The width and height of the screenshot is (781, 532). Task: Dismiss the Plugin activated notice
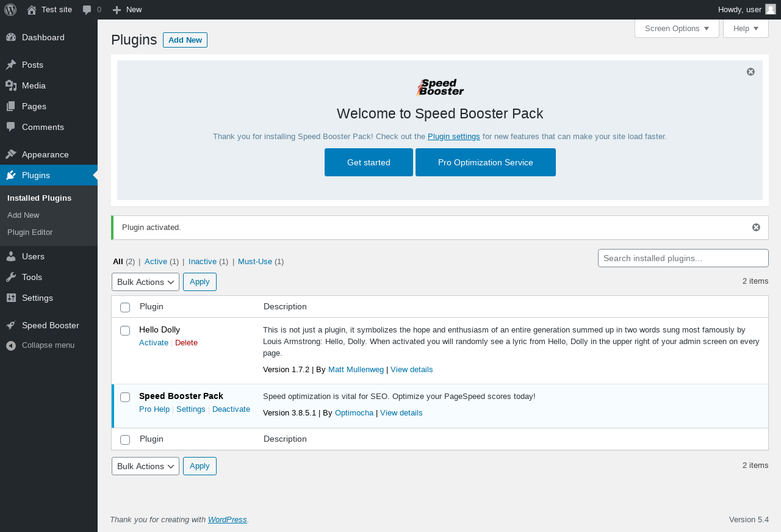[x=756, y=228]
